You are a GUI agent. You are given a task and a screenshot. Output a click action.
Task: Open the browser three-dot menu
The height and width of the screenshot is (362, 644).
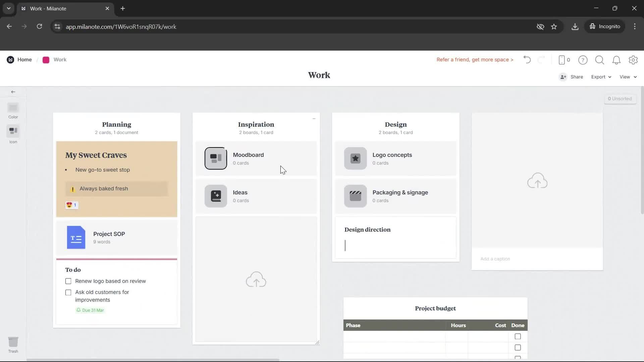(x=635, y=26)
